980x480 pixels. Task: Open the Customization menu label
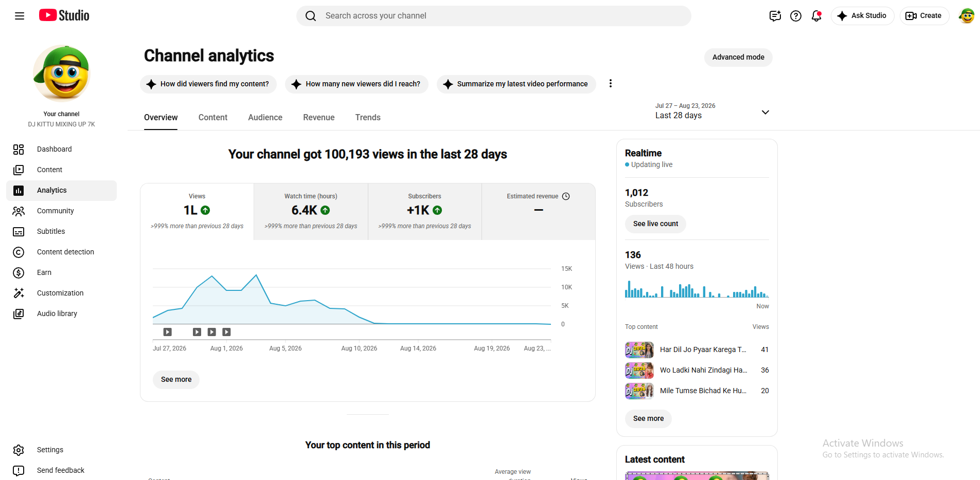pos(60,293)
